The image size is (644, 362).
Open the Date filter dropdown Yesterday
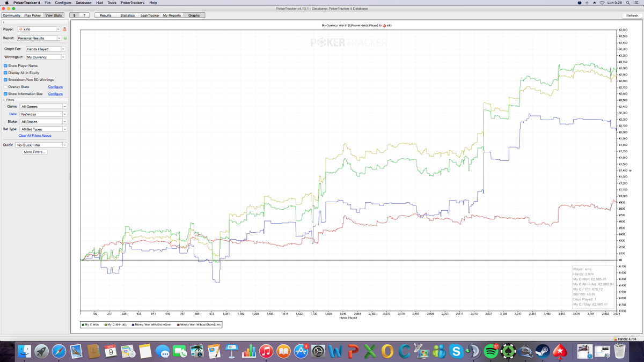pos(43,114)
